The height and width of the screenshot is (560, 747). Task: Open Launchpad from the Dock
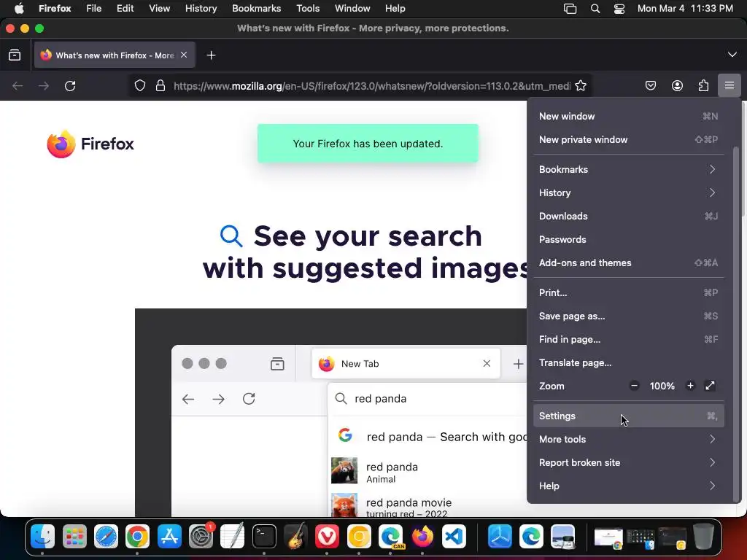(x=74, y=537)
